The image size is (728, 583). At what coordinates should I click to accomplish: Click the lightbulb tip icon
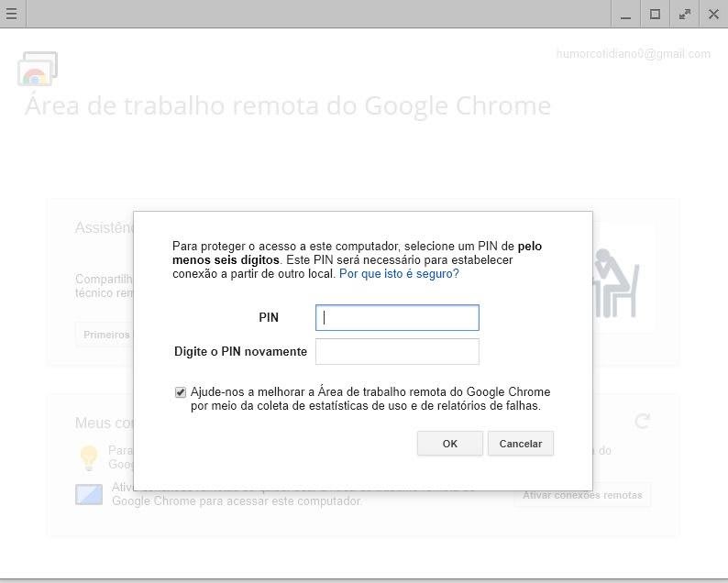click(x=88, y=456)
